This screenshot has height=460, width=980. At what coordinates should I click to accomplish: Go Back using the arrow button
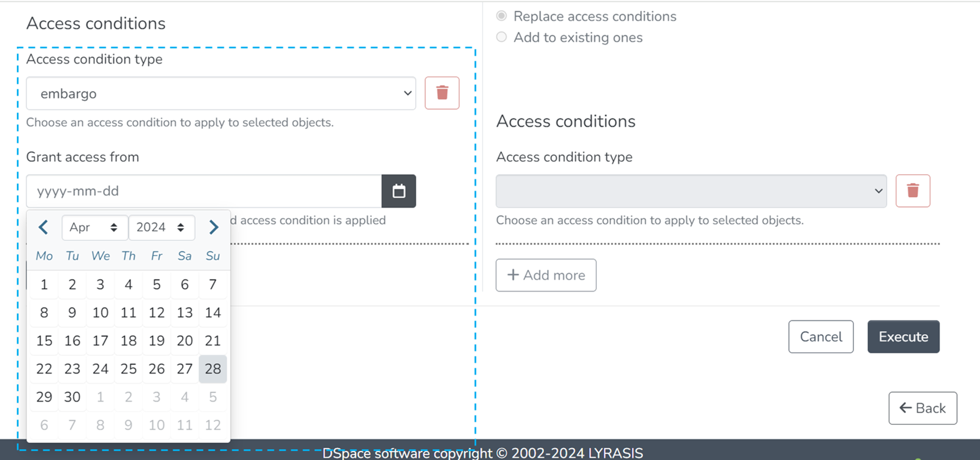(x=922, y=408)
